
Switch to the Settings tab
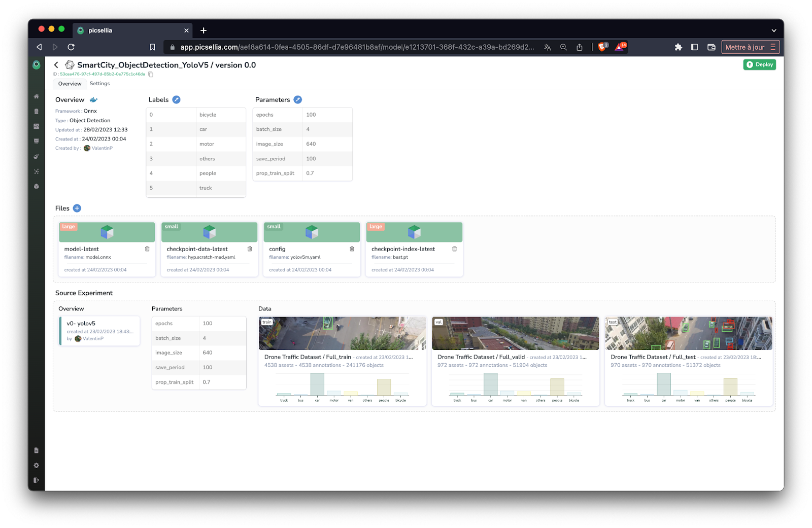tap(99, 84)
